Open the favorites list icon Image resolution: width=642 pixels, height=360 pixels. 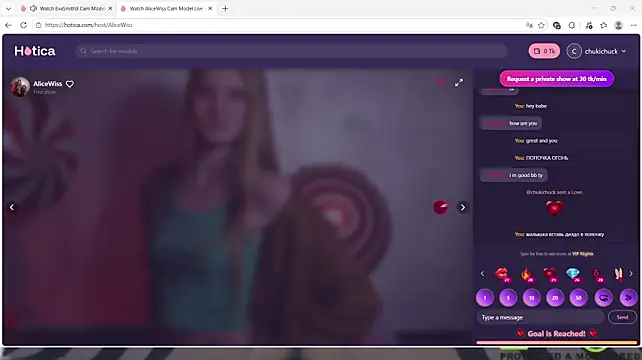click(x=604, y=25)
